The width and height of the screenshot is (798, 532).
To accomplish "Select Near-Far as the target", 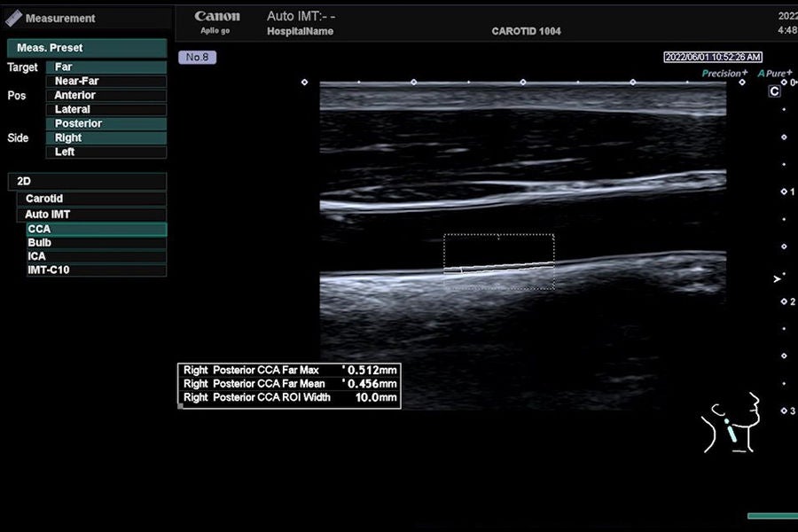I will pos(106,82).
